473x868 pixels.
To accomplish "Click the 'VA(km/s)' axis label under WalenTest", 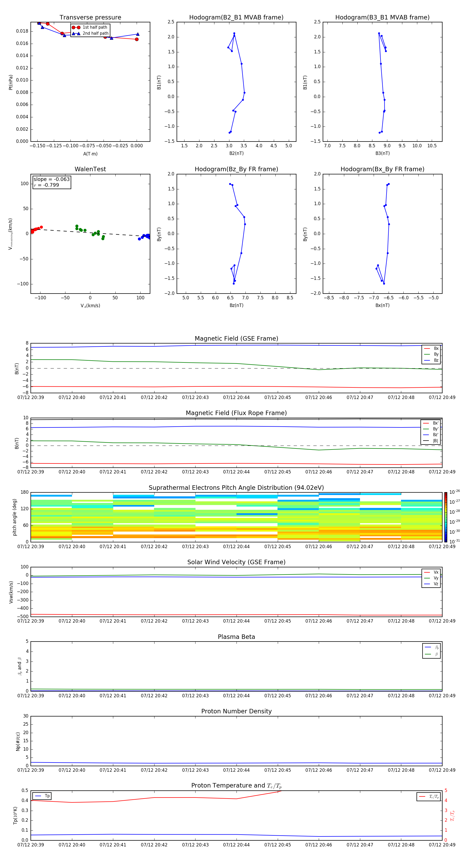I will (x=90, y=306).
